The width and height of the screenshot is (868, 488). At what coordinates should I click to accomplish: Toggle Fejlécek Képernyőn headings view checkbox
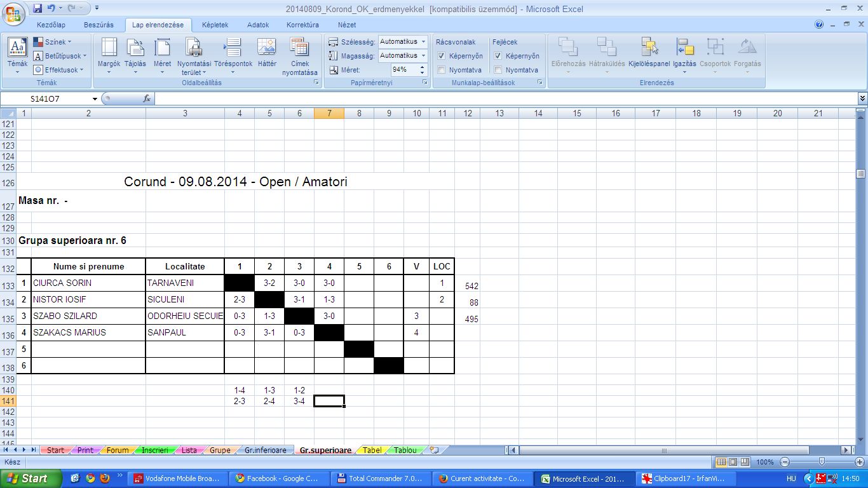[498, 56]
